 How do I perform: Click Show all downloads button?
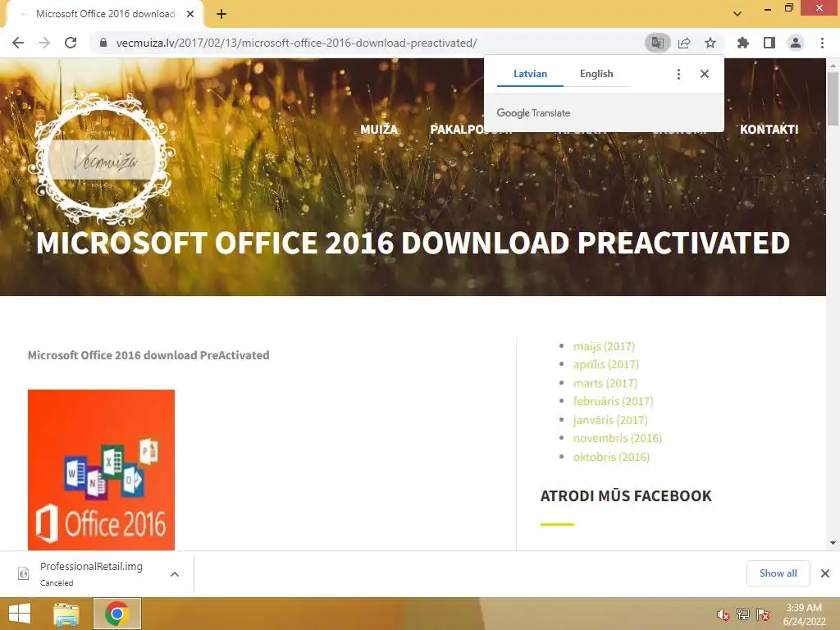[x=778, y=573]
